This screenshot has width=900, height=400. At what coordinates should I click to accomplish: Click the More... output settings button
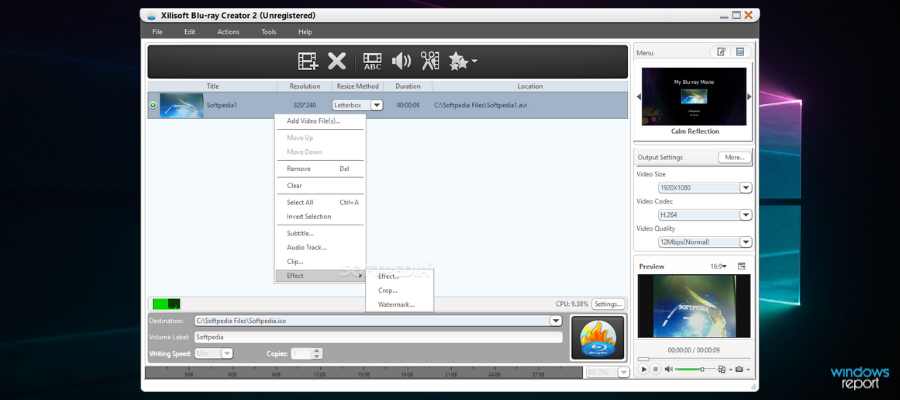click(x=734, y=157)
